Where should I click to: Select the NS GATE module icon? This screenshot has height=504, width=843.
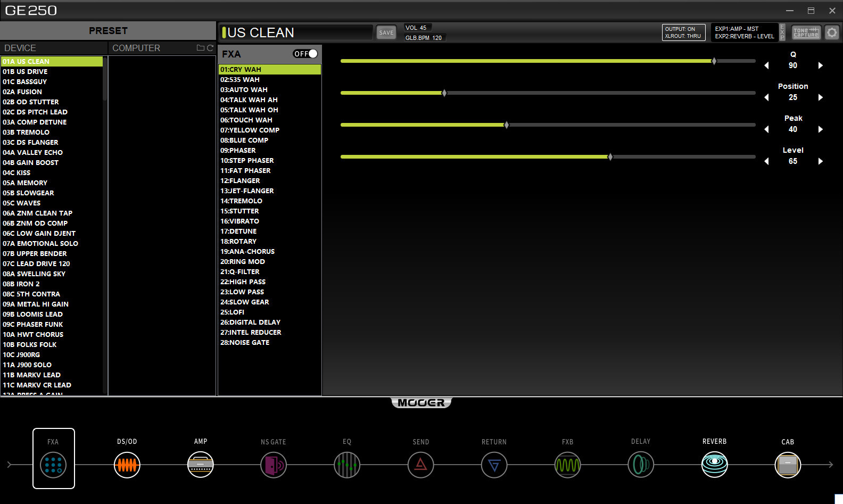point(274,465)
